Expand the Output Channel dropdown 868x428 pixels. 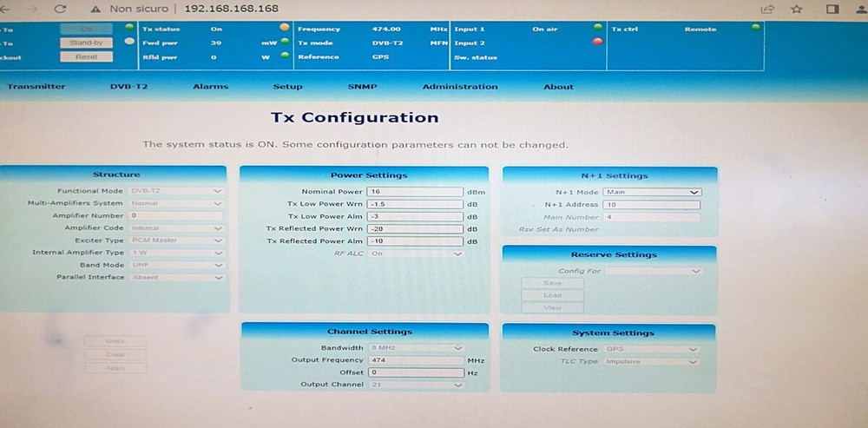coord(417,384)
